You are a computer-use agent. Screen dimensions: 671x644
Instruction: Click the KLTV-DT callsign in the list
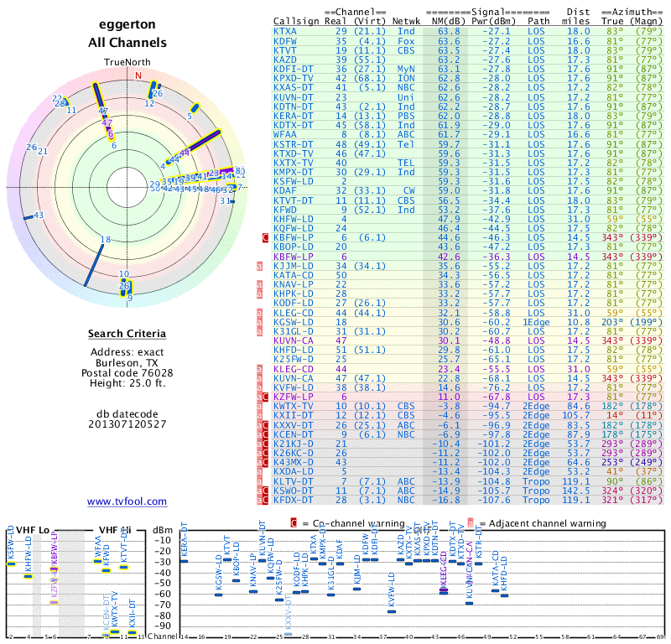pos(294,480)
